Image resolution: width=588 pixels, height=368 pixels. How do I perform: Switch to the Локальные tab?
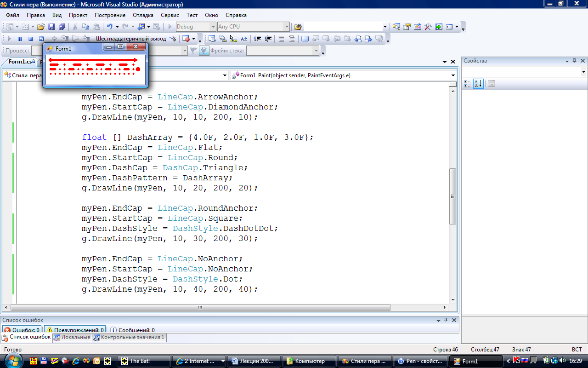(72, 337)
